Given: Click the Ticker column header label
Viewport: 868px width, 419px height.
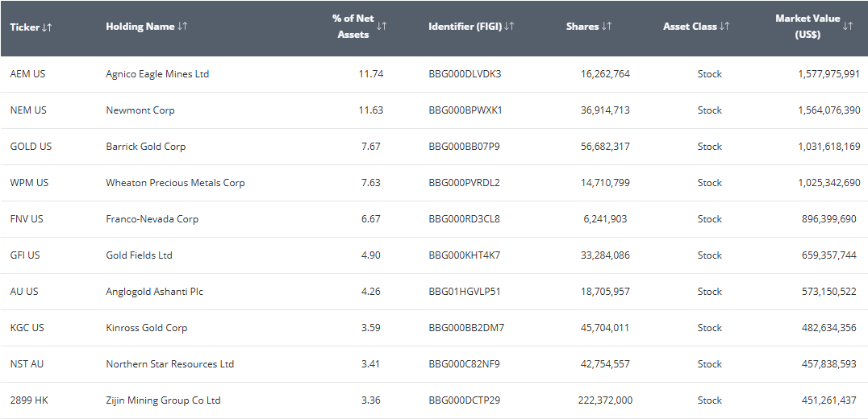Looking at the screenshot, I should point(25,27).
